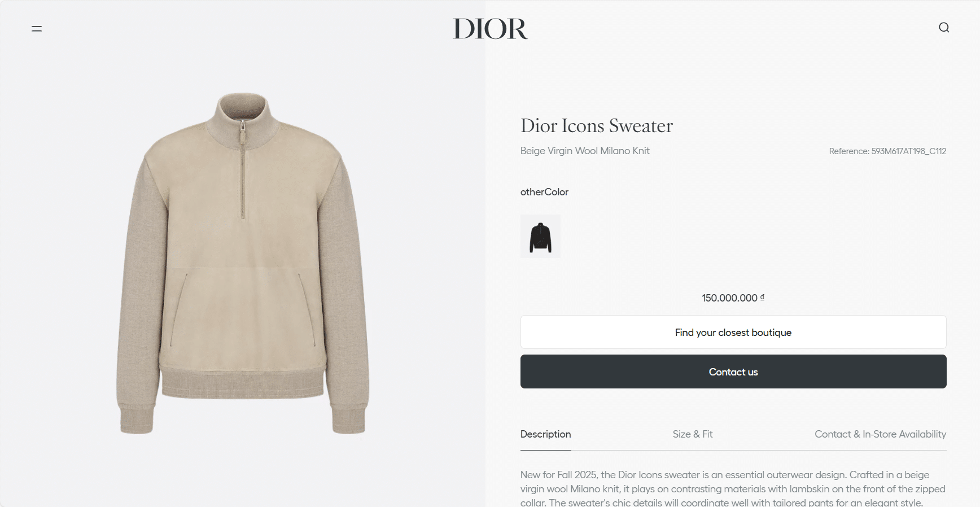The height and width of the screenshot is (507, 980).
Task: Click the sweater's right sleeve cuff
Action: coord(349,419)
